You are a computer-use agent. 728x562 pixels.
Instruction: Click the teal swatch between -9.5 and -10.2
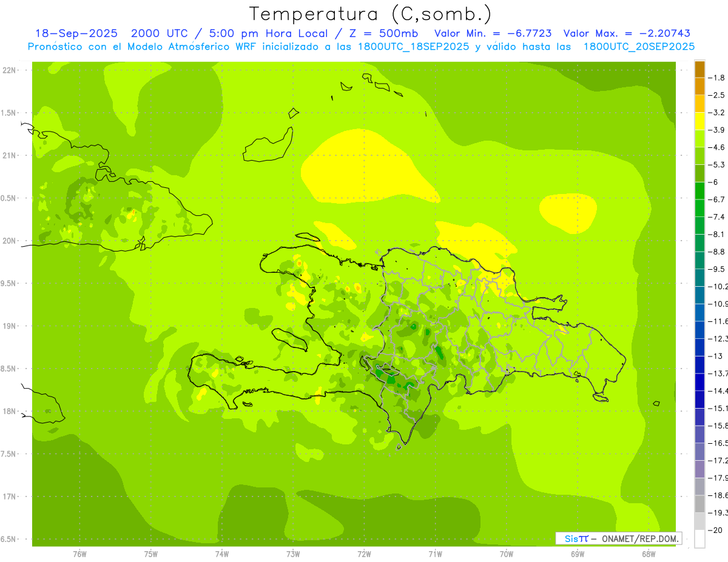click(699, 277)
